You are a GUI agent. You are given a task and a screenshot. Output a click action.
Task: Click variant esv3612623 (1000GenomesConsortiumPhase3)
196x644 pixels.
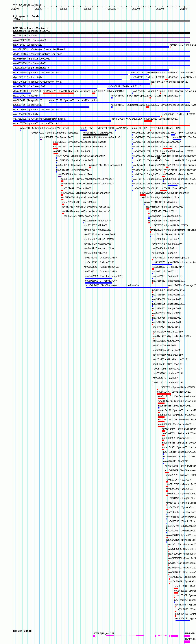point(80,142)
